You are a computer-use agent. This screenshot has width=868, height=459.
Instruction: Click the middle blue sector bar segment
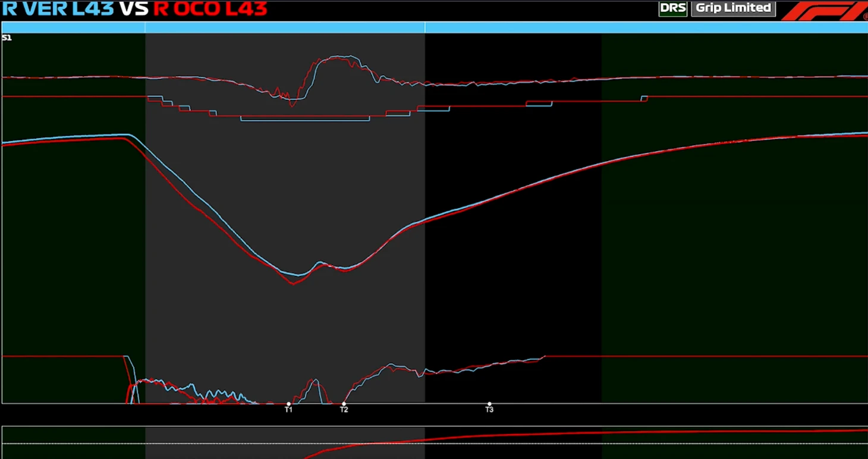tap(285, 27)
